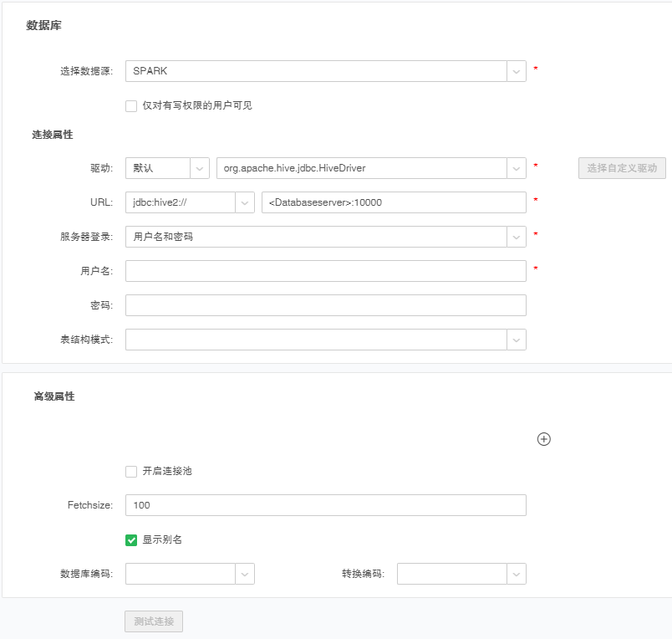Click the 数据库 section heading
Viewport: 672px width, 639px height.
tap(43, 25)
